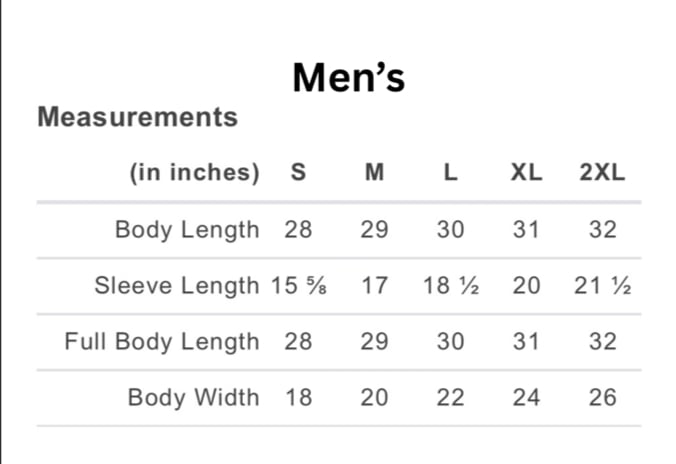Image resolution: width=676 pixels, height=464 pixels.
Task: Click Sleeve Length value 21 ½ for 2XL
Action: click(x=603, y=285)
